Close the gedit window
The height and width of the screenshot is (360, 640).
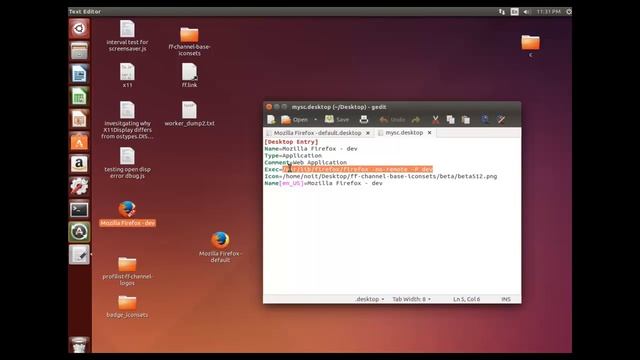pos(269,107)
